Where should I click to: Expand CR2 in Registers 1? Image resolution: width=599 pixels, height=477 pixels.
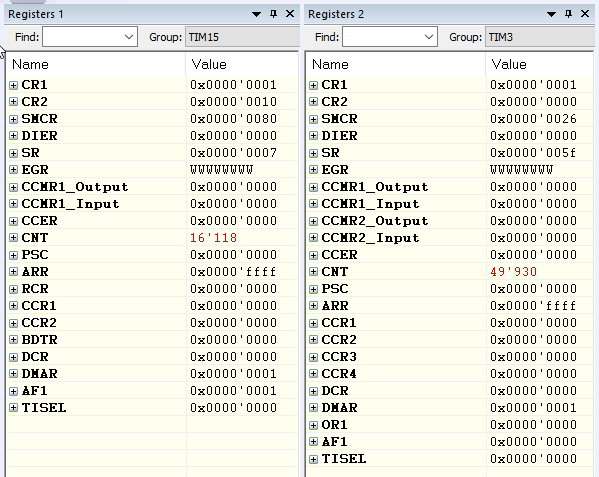[x=13, y=102]
